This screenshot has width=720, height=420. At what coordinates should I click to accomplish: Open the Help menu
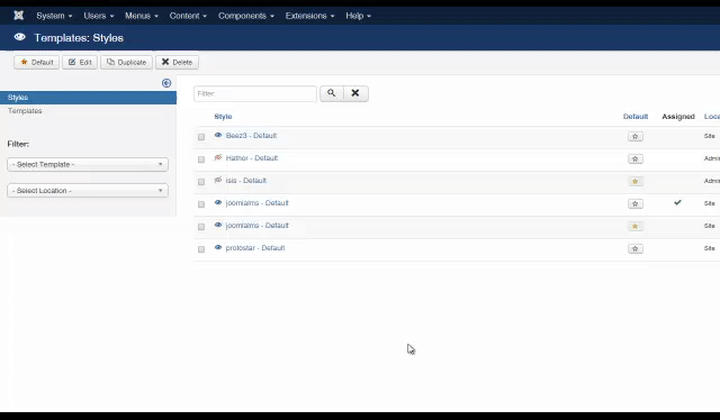[x=358, y=16]
